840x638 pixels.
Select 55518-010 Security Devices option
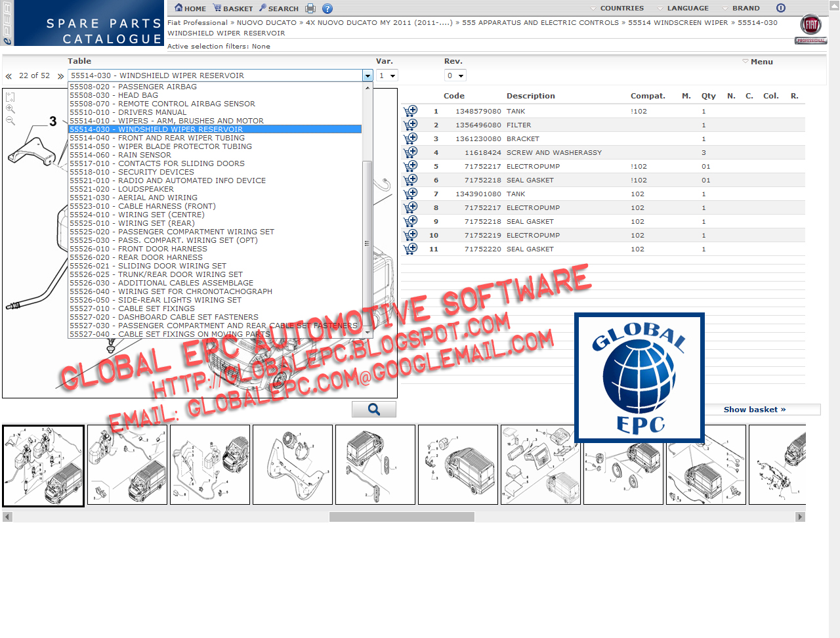(215, 172)
